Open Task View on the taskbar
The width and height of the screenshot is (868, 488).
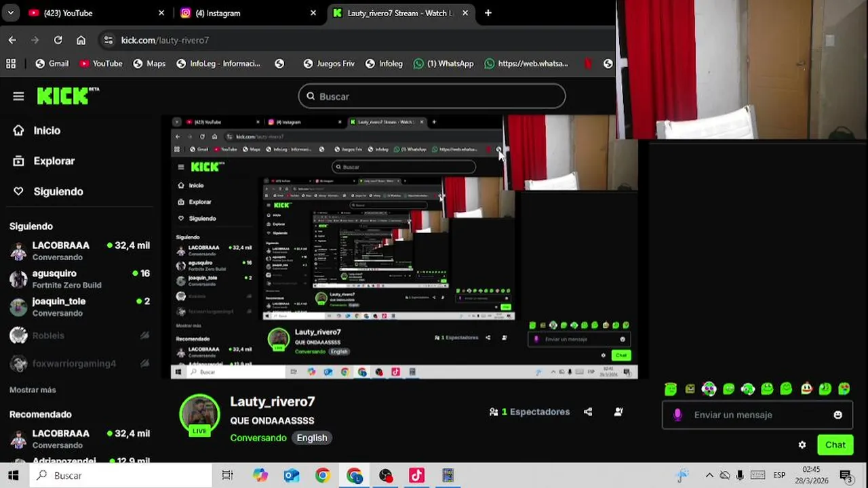click(x=228, y=475)
